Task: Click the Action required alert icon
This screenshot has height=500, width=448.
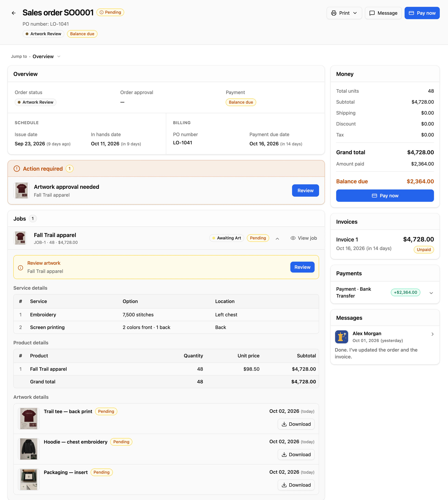Action: pyautogui.click(x=16, y=169)
